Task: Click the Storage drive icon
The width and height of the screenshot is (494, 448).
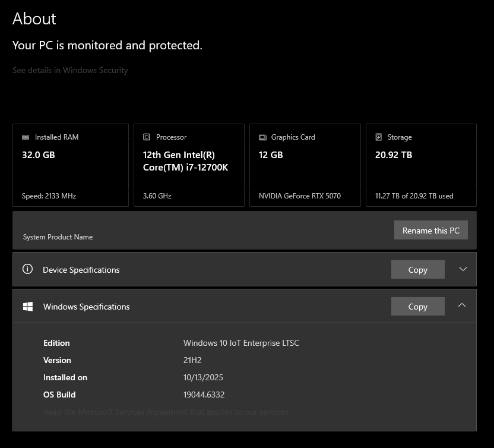Action: [378, 137]
